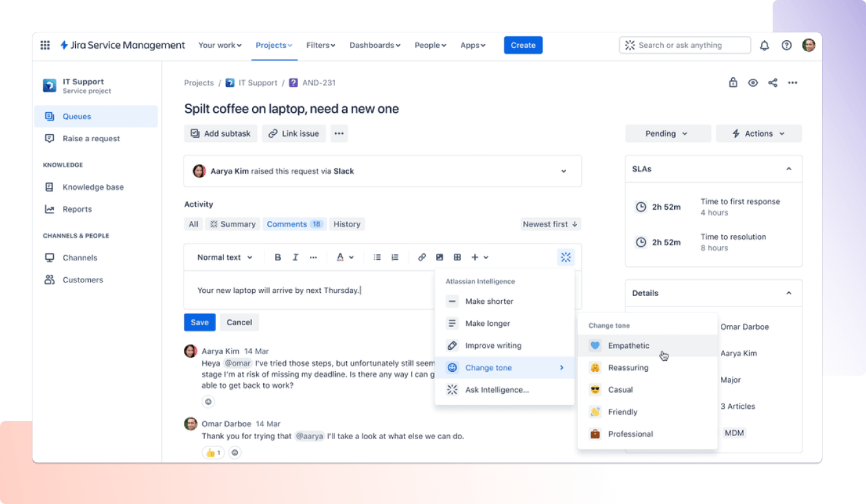Click the insert image icon in editor
The height and width of the screenshot is (504, 866).
pos(439,257)
